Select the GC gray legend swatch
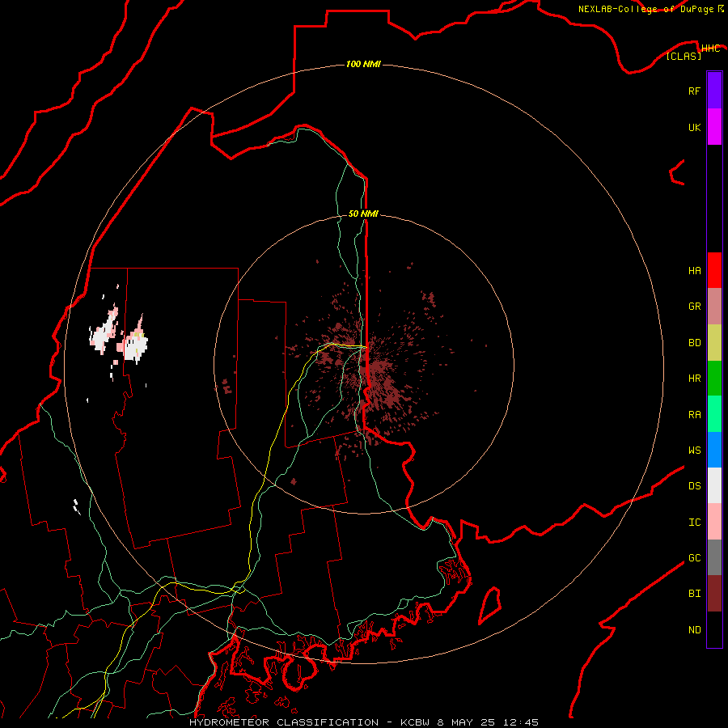This screenshot has width=728, height=728. click(x=714, y=557)
